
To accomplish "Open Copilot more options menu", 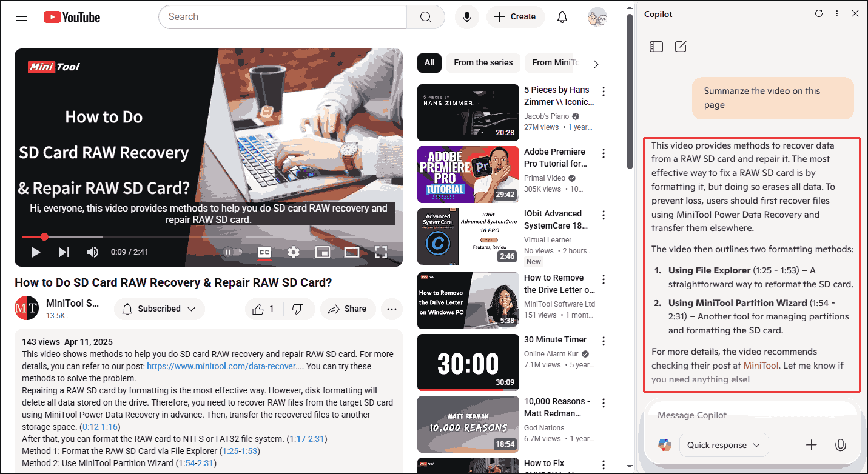I will point(837,13).
